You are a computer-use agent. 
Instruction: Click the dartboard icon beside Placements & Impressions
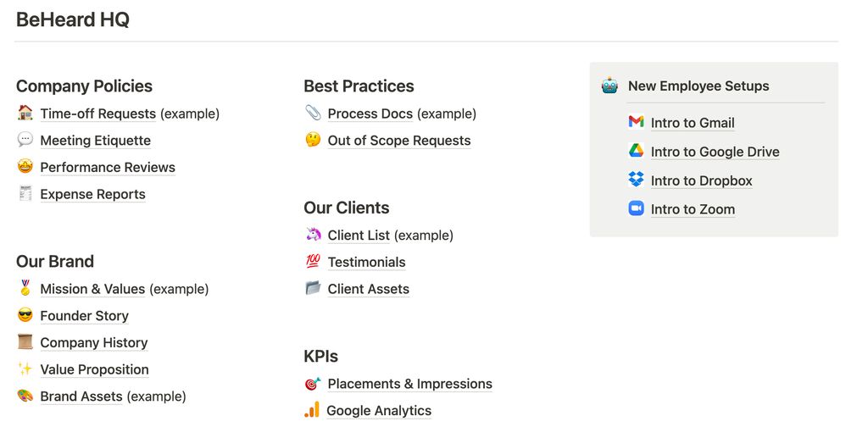(313, 383)
